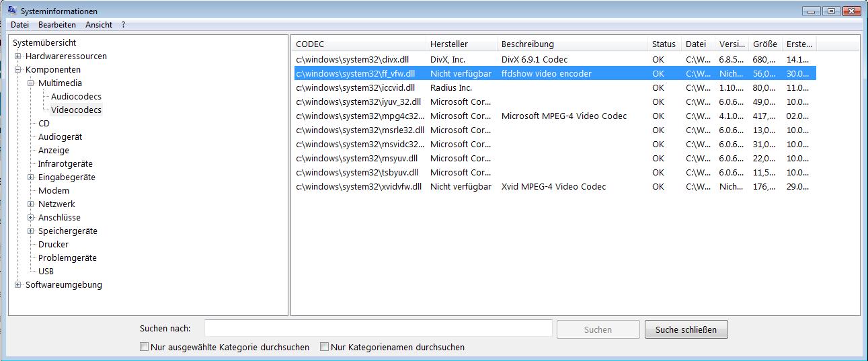Enable Nur ausgewählte Kategorie durchsuchen checkbox
Image resolution: width=868 pixels, height=361 pixels.
point(144,348)
